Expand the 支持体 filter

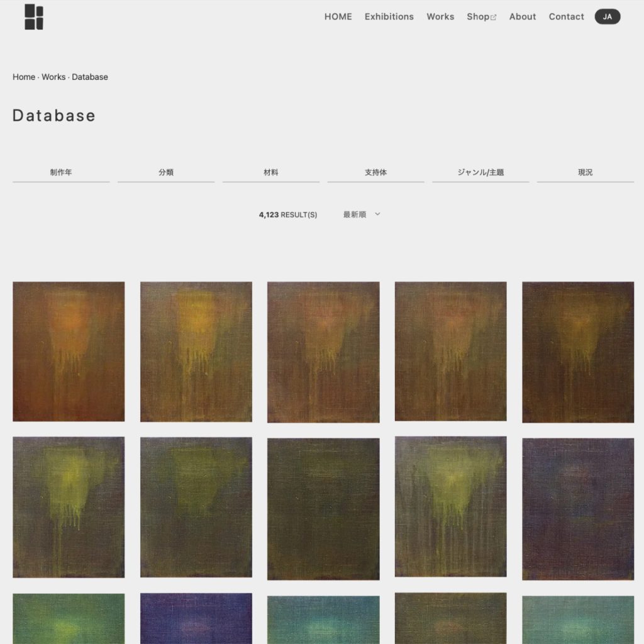376,172
